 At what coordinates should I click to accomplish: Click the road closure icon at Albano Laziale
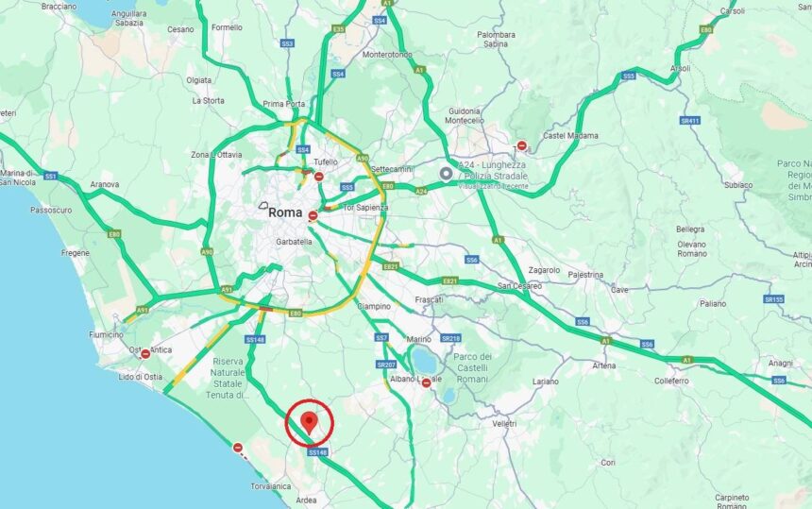[426, 383]
